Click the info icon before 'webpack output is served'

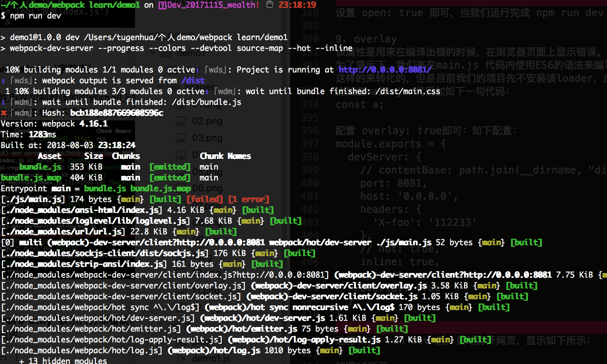[3, 81]
